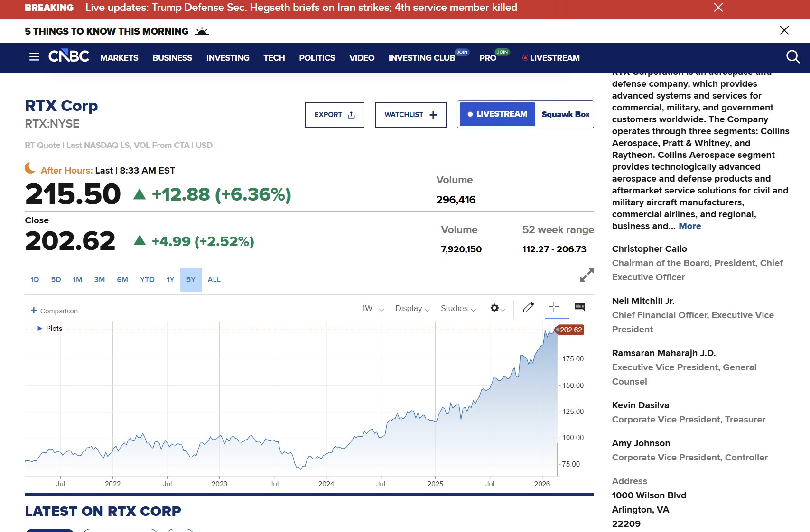The height and width of the screenshot is (532, 810).
Task: Open the VIDEO section
Action: click(x=362, y=58)
